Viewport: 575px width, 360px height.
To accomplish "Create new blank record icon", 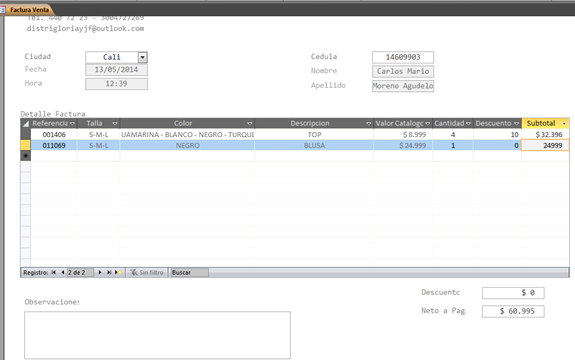I will coord(118,272).
